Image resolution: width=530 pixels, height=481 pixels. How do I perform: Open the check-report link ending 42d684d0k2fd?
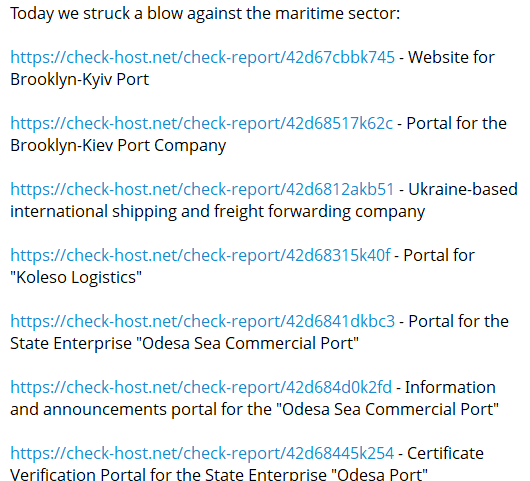pos(201,387)
